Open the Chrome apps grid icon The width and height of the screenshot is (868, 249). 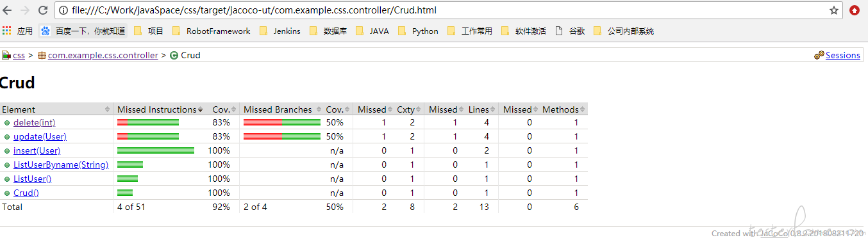point(6,30)
